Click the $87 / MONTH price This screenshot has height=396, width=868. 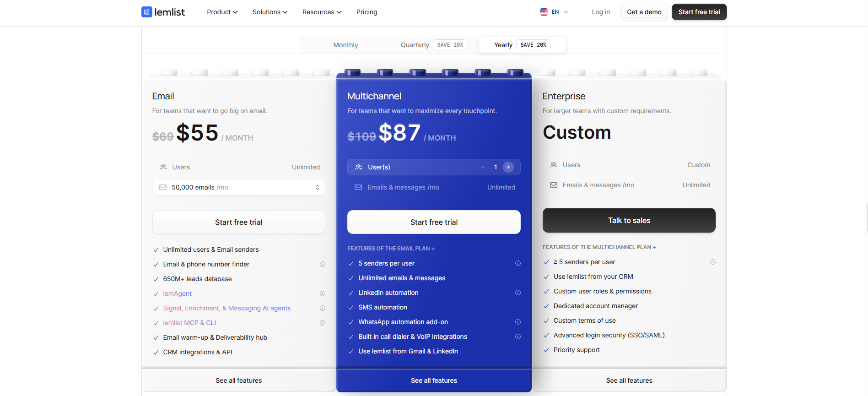point(417,133)
